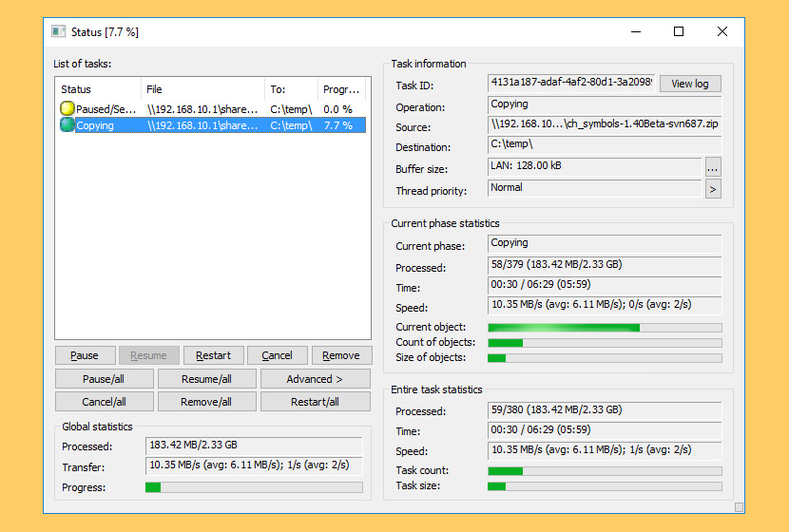
Task: Click the Status window title bar icon
Action: [x=60, y=31]
